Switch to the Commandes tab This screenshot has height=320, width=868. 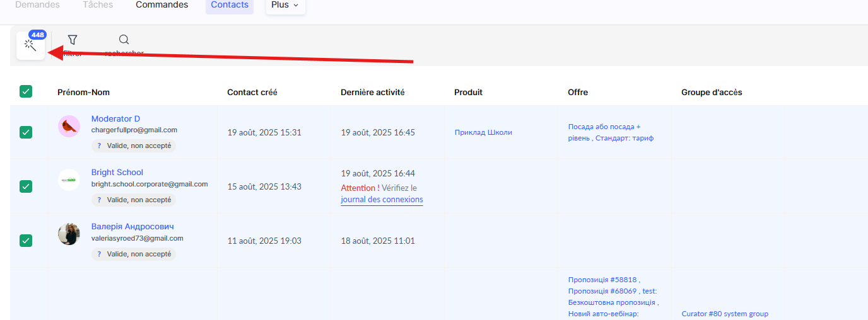(161, 5)
